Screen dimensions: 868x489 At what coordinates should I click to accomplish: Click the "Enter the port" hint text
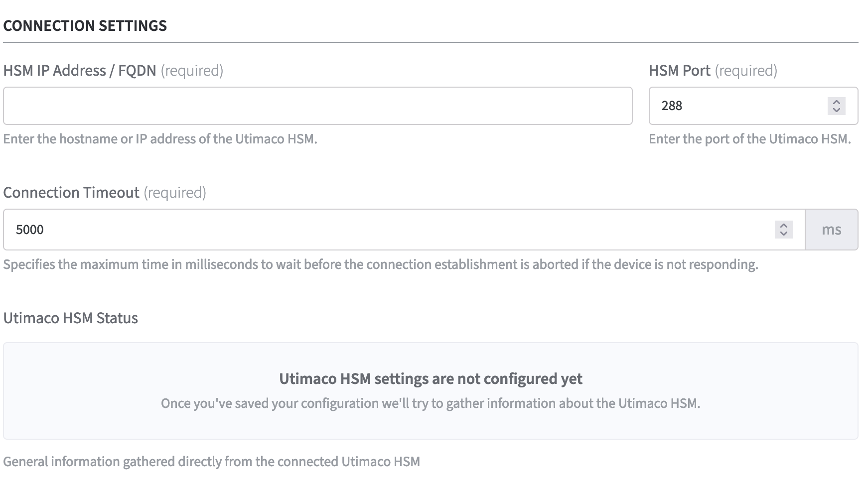tap(749, 139)
